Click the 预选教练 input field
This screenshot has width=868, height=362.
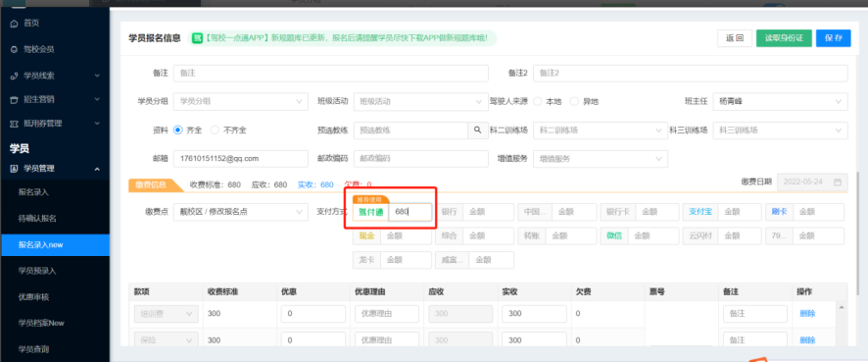pos(410,130)
